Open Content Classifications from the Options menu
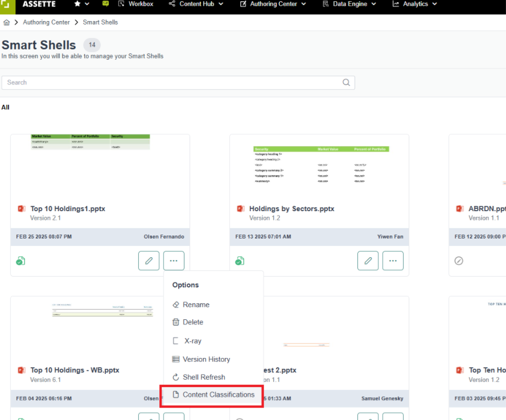Screen dimensions: 506x420 213,395
